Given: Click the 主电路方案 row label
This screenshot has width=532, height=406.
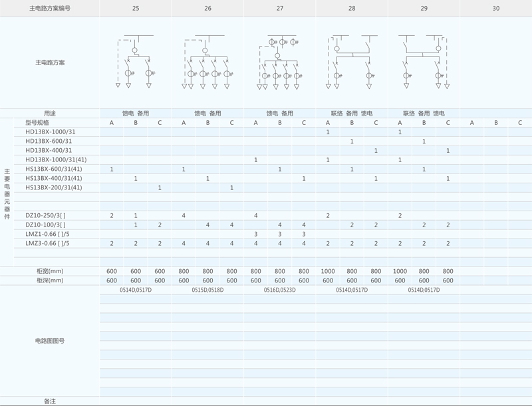Looking at the screenshot, I should click(x=50, y=62).
